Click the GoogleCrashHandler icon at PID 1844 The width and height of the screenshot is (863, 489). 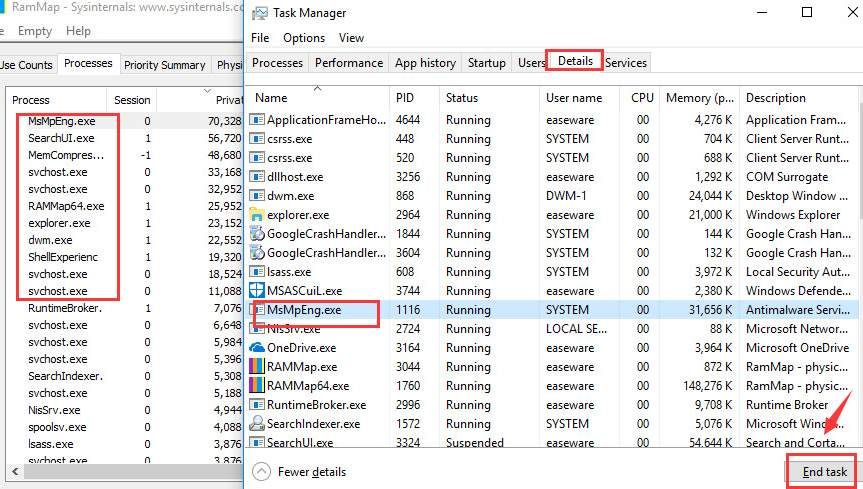[x=258, y=233]
